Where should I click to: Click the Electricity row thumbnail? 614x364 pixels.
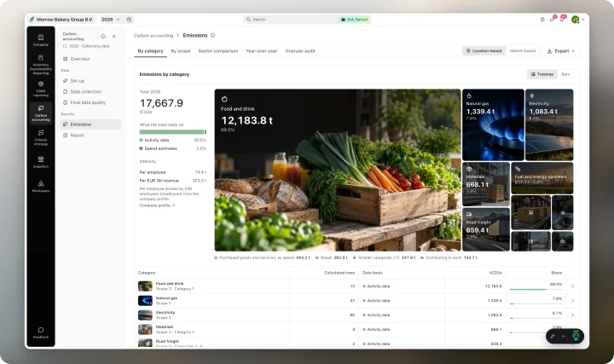[145, 315]
